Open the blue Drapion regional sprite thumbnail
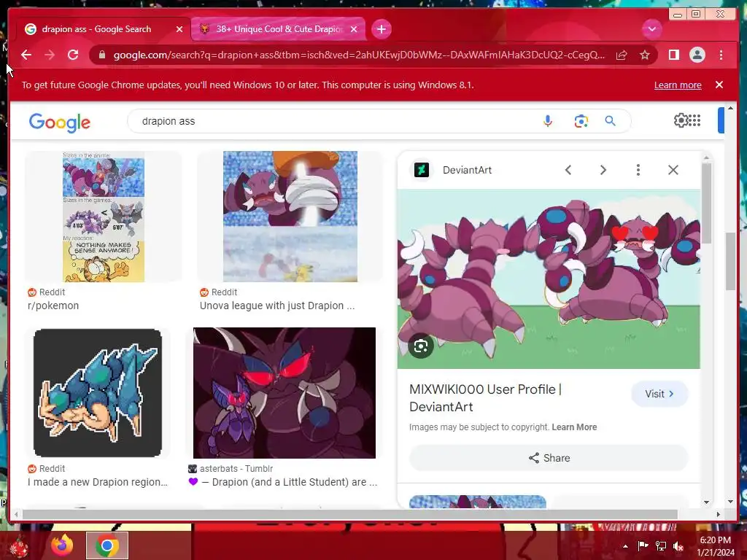The image size is (747, 560). tap(98, 393)
